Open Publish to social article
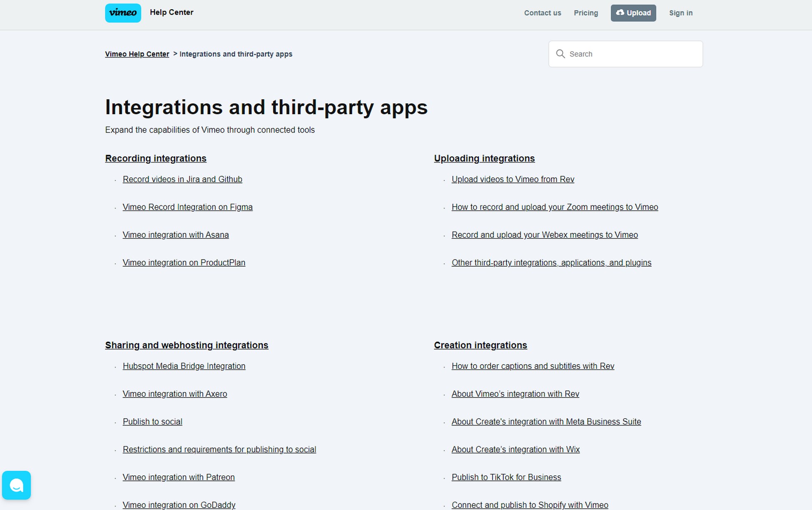 (152, 422)
